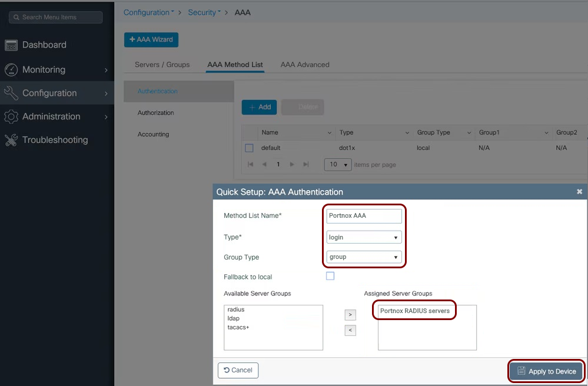
Task: Switch to Servers / Groups tab
Action: point(162,65)
